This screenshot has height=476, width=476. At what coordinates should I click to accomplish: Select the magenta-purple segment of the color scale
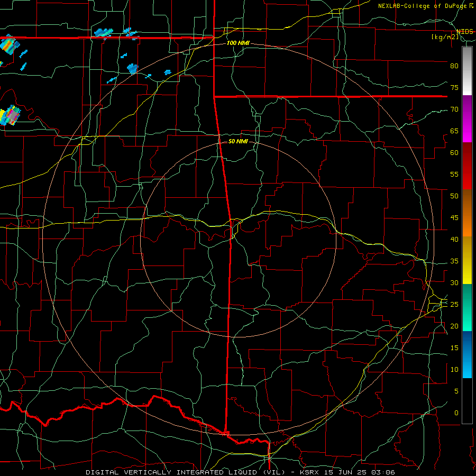467,118
